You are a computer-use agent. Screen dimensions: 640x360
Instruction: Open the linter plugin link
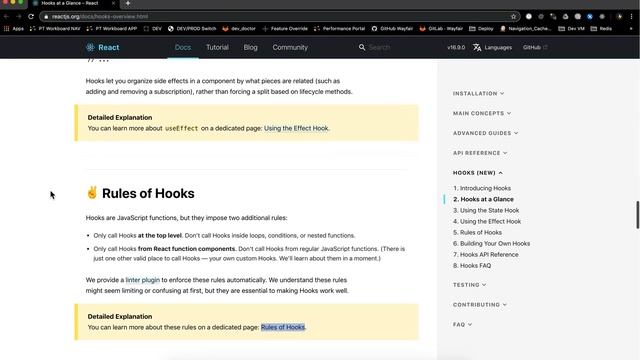[142, 280]
